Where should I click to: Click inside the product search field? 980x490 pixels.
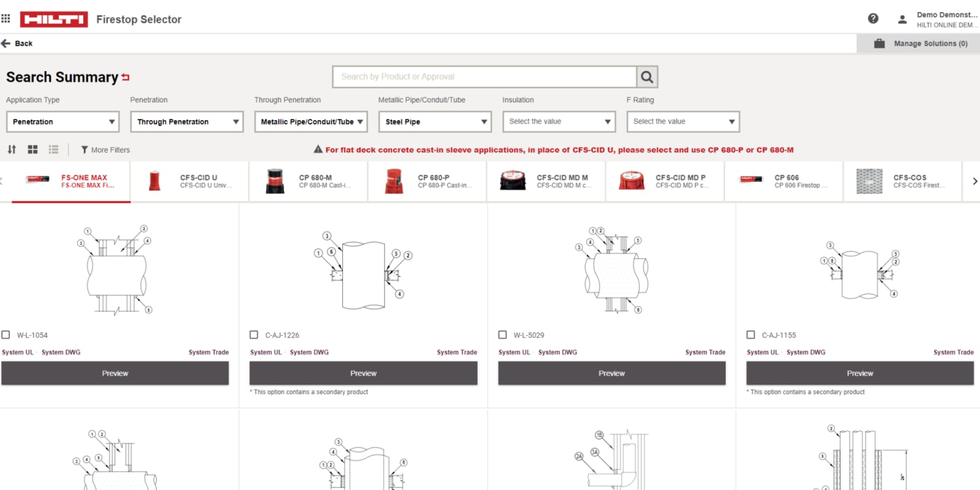click(x=484, y=77)
